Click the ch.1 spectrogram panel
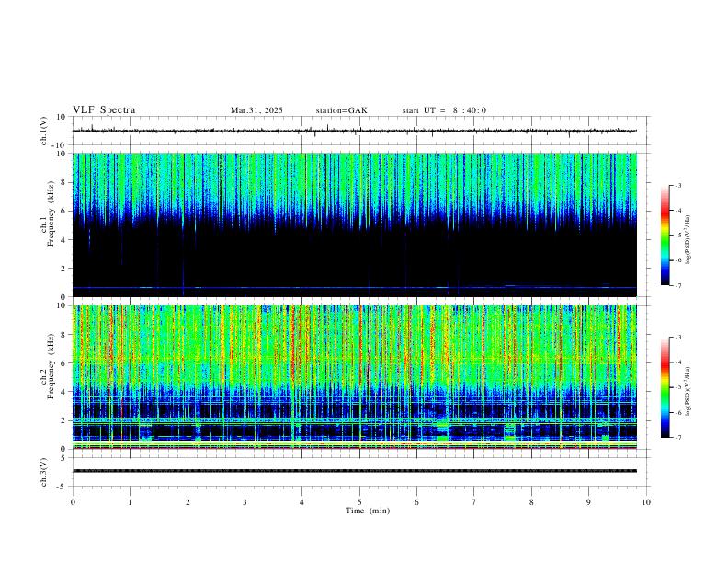This screenshot has height=563, width=728. coord(355,224)
